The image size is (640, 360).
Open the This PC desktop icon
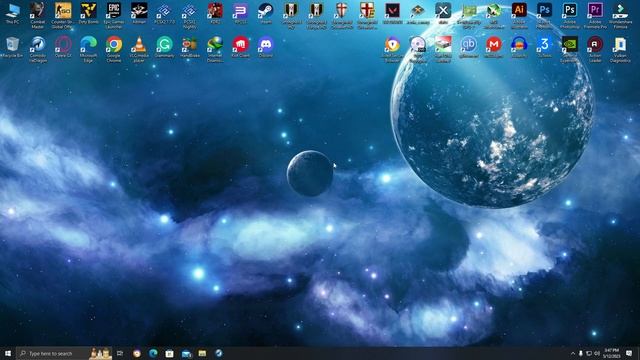[13, 14]
